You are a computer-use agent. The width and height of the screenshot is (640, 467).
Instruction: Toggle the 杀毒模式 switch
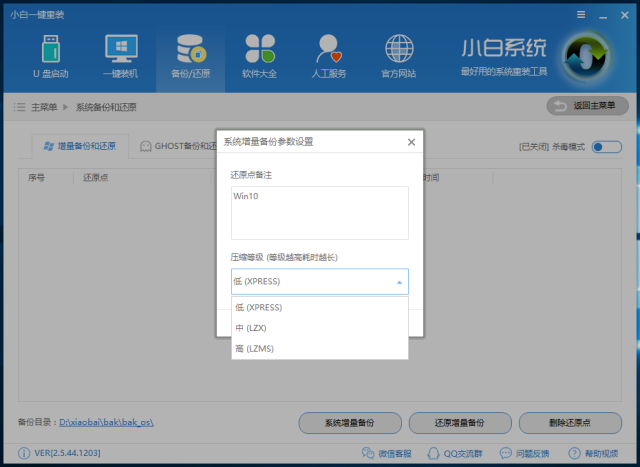[x=607, y=147]
